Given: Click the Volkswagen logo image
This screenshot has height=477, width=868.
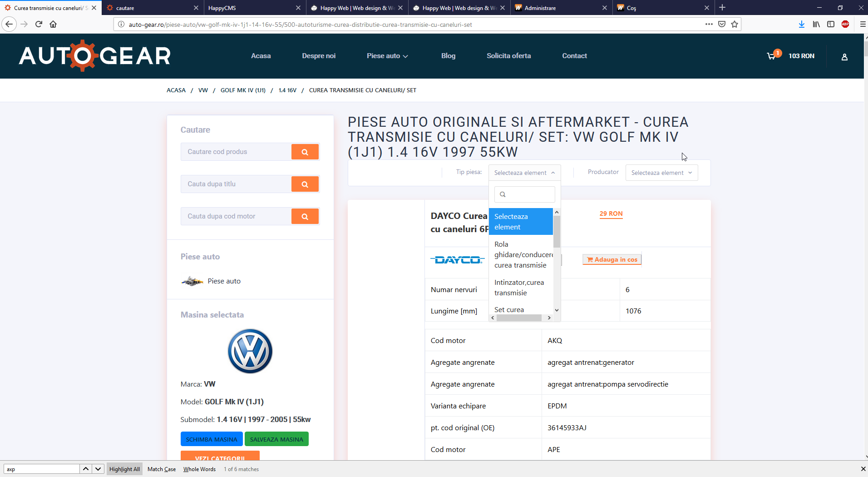Looking at the screenshot, I should pos(250,351).
